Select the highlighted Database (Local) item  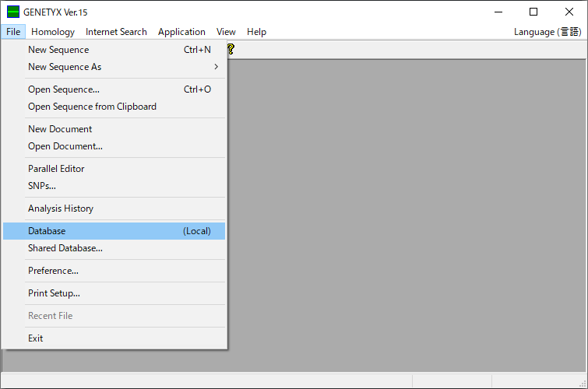114,231
